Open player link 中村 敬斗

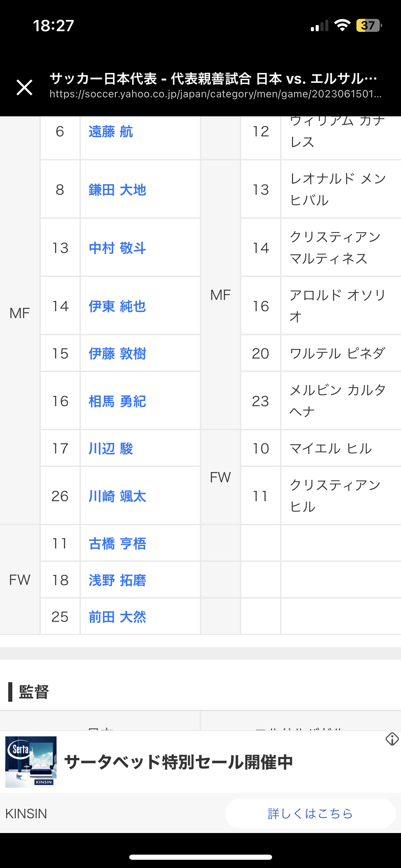(117, 248)
